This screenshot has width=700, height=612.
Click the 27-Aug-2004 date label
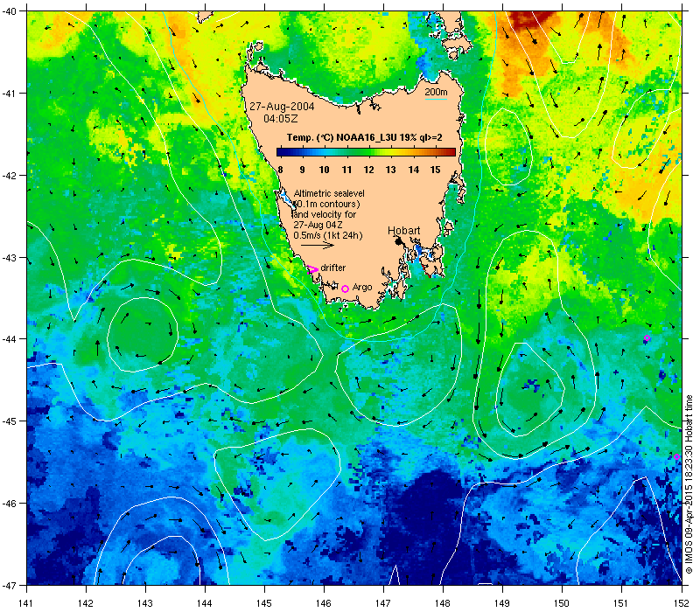click(282, 107)
